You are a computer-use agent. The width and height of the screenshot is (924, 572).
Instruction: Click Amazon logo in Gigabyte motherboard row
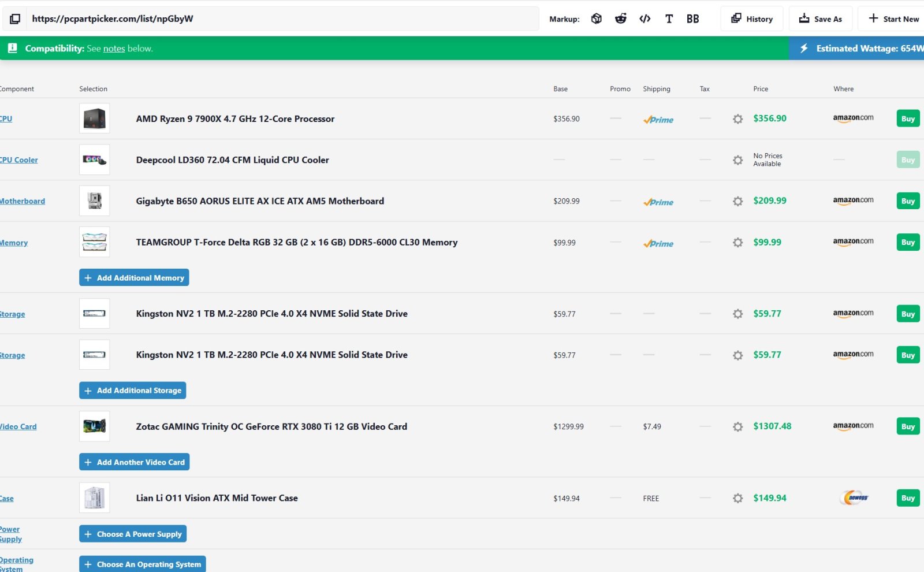853,201
